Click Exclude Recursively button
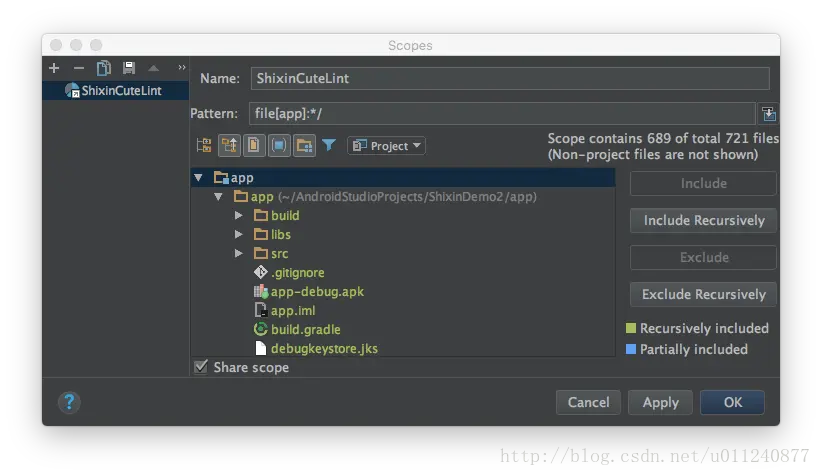This screenshot has height=476, width=822. (x=703, y=294)
